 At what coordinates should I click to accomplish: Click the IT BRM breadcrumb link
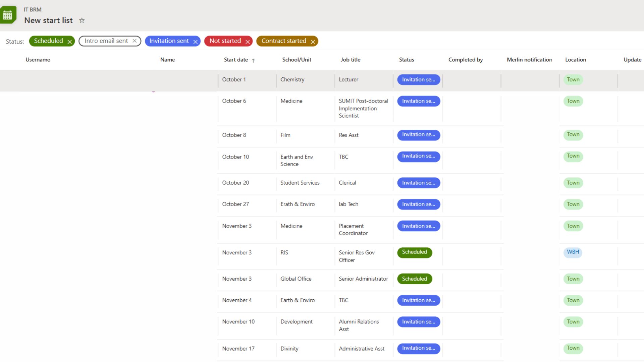pyautogui.click(x=33, y=9)
